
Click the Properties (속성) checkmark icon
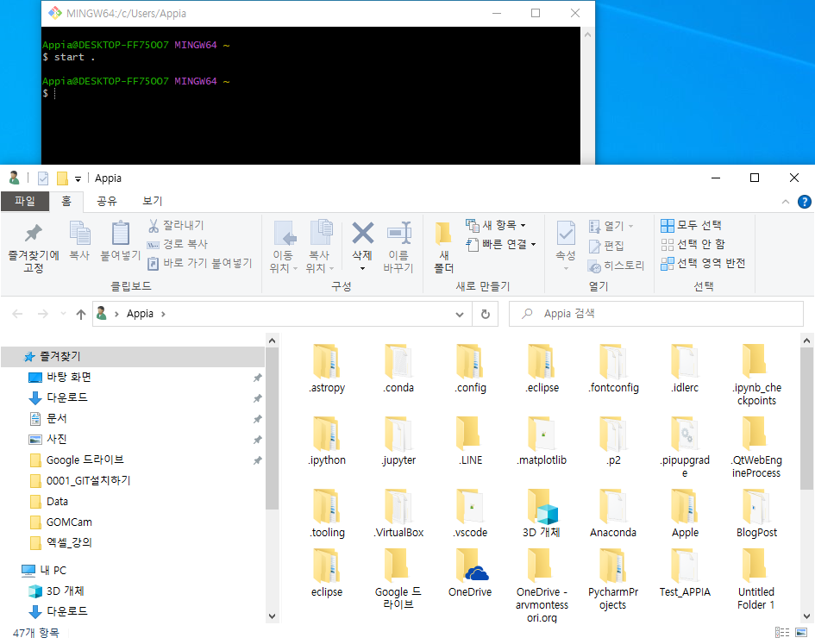566,233
